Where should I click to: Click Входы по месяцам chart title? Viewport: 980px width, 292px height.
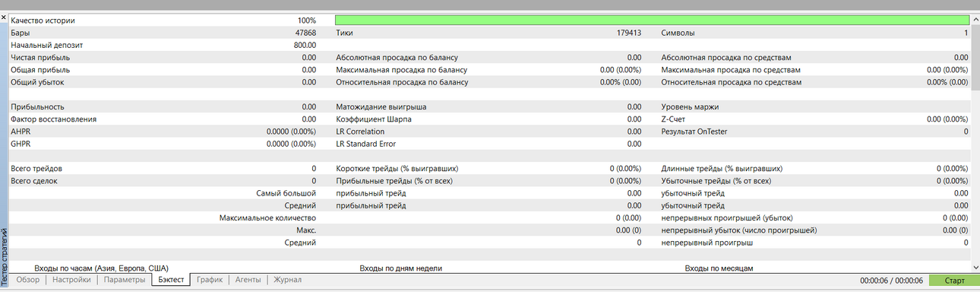(719, 268)
